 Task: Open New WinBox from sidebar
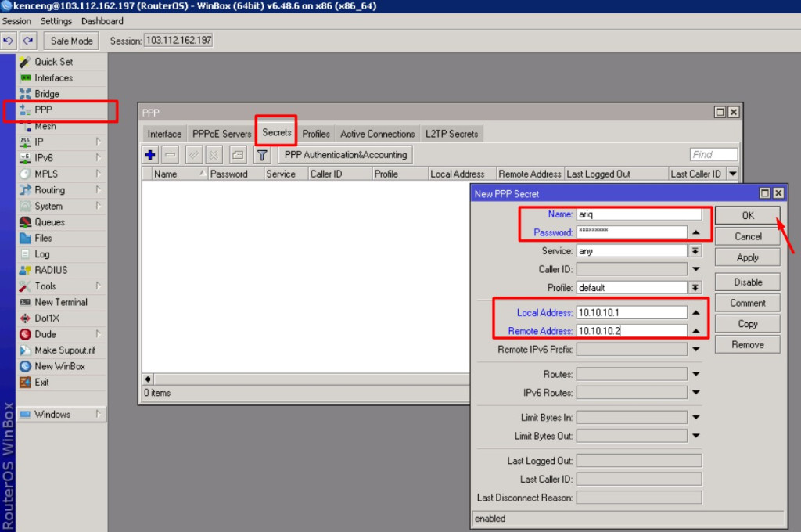(x=61, y=366)
